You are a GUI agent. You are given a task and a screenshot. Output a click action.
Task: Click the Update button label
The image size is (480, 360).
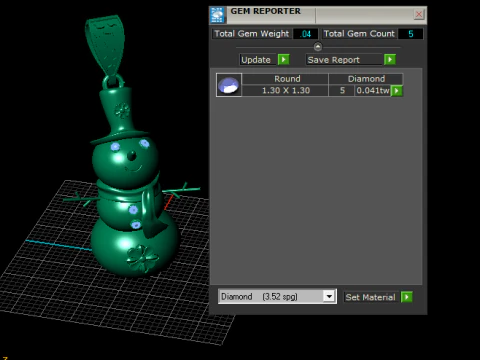pos(258,60)
